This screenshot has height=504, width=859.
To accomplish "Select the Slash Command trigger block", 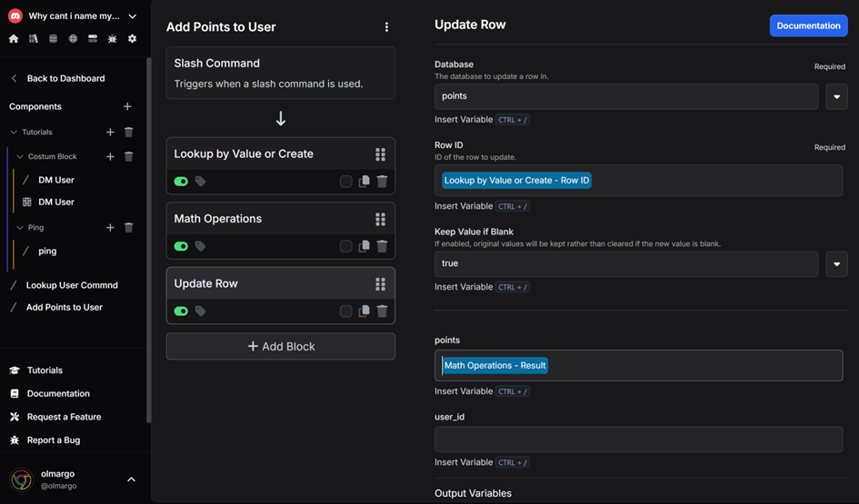I will (x=281, y=73).
